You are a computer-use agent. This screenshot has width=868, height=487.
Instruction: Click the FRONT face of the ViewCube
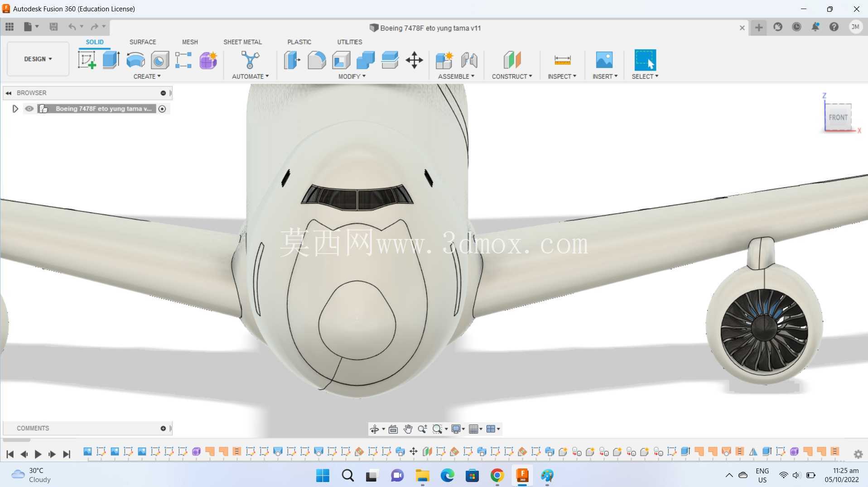[x=838, y=117]
